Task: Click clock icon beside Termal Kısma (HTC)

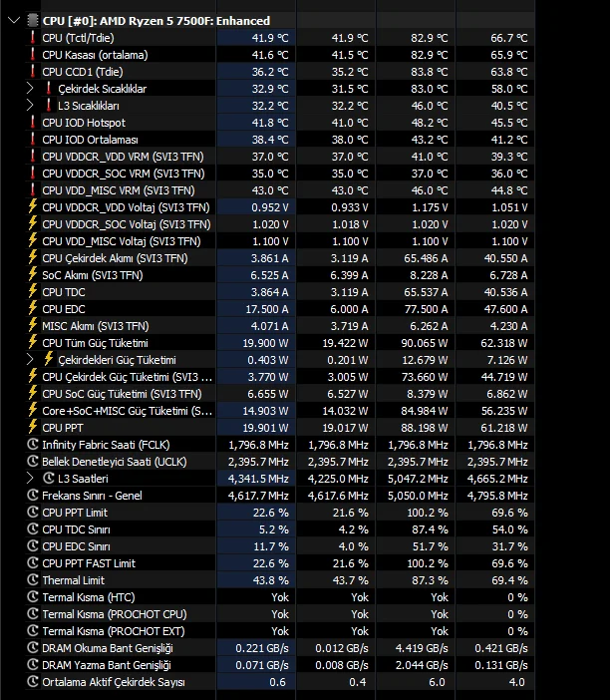Action: click(33, 597)
